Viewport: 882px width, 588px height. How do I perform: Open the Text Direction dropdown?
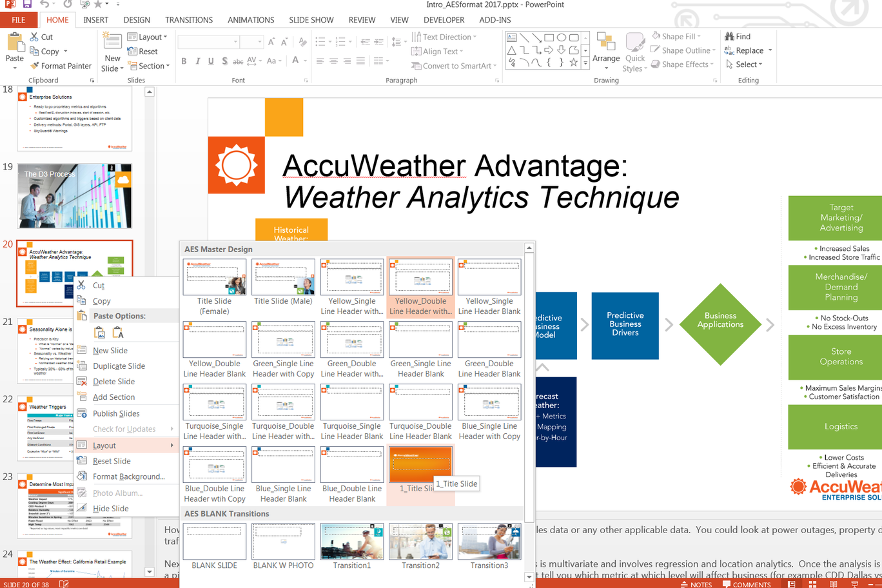pos(444,37)
